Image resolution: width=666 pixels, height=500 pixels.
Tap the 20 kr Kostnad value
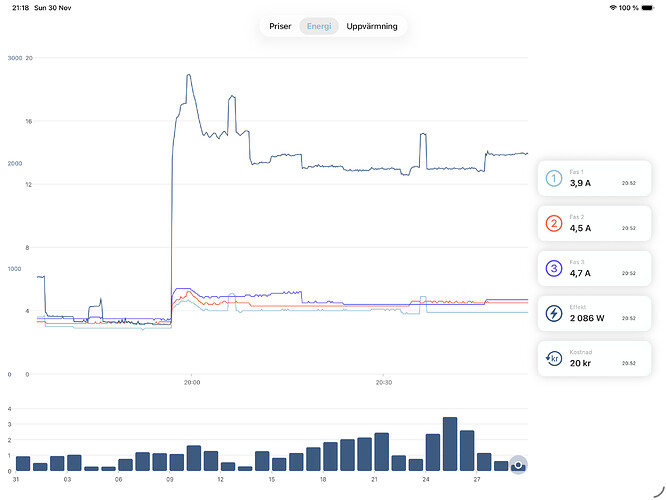581,362
